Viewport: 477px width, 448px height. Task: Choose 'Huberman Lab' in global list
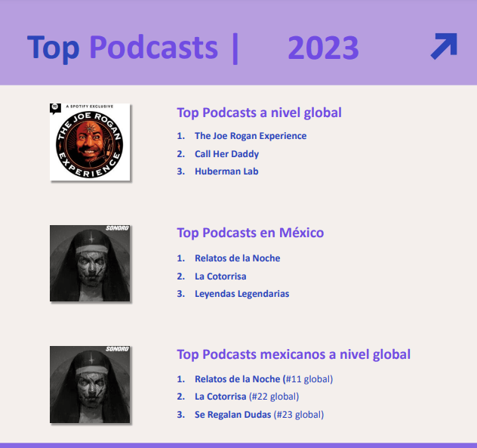coord(226,171)
